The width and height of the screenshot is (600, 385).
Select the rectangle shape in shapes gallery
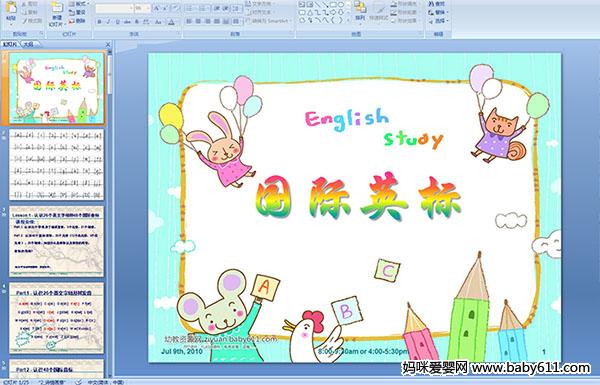[334, 5]
